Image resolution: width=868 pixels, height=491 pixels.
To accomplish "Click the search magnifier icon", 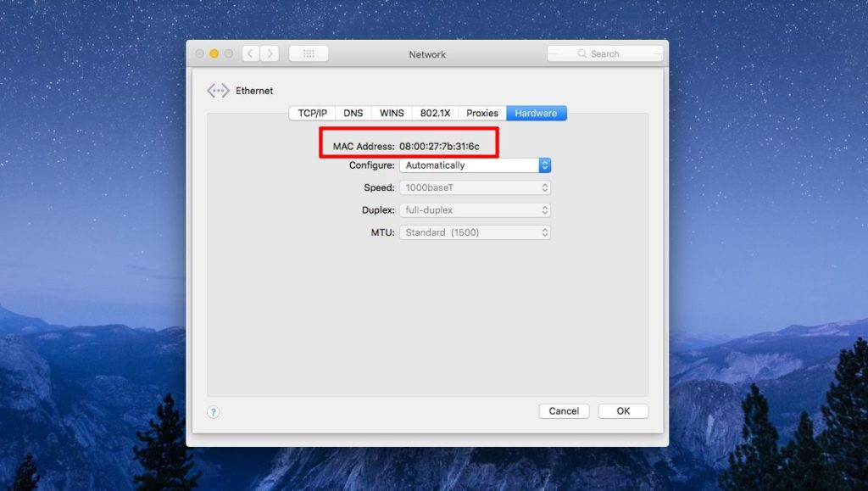I will pyautogui.click(x=583, y=53).
